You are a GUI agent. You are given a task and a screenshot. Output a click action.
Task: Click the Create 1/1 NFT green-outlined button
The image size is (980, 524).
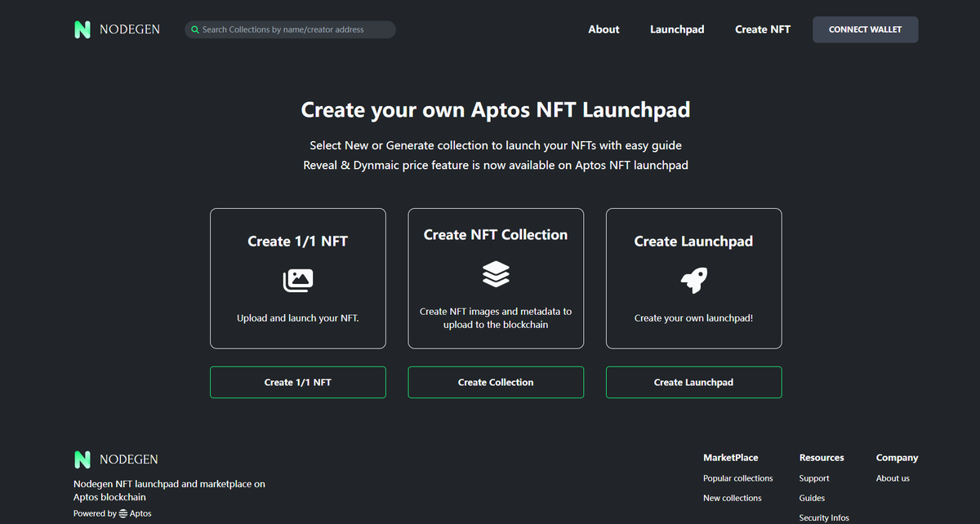point(298,382)
